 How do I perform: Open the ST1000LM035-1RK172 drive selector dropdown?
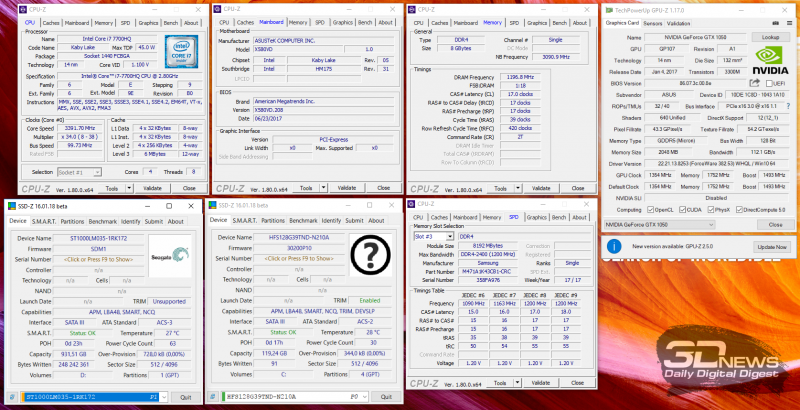[92, 397]
